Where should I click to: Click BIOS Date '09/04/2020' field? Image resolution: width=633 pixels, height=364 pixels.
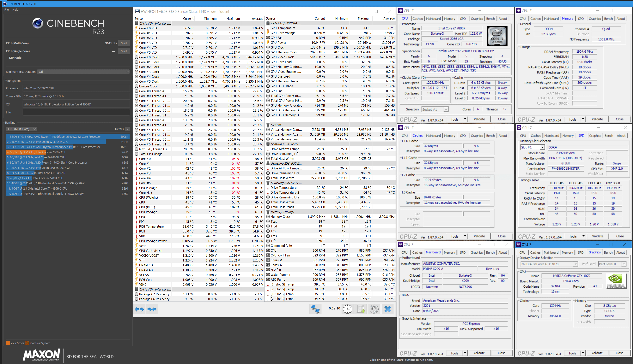point(465,311)
